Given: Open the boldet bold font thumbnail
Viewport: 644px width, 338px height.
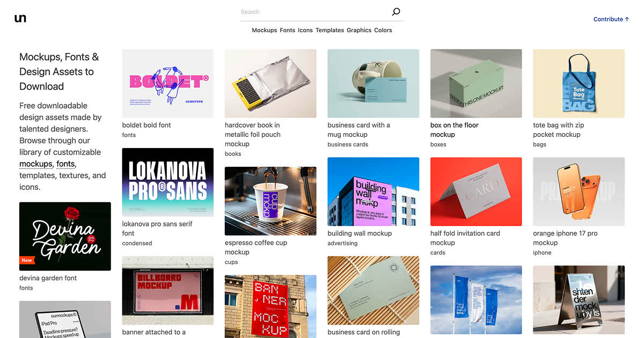Looking at the screenshot, I should pos(168,84).
